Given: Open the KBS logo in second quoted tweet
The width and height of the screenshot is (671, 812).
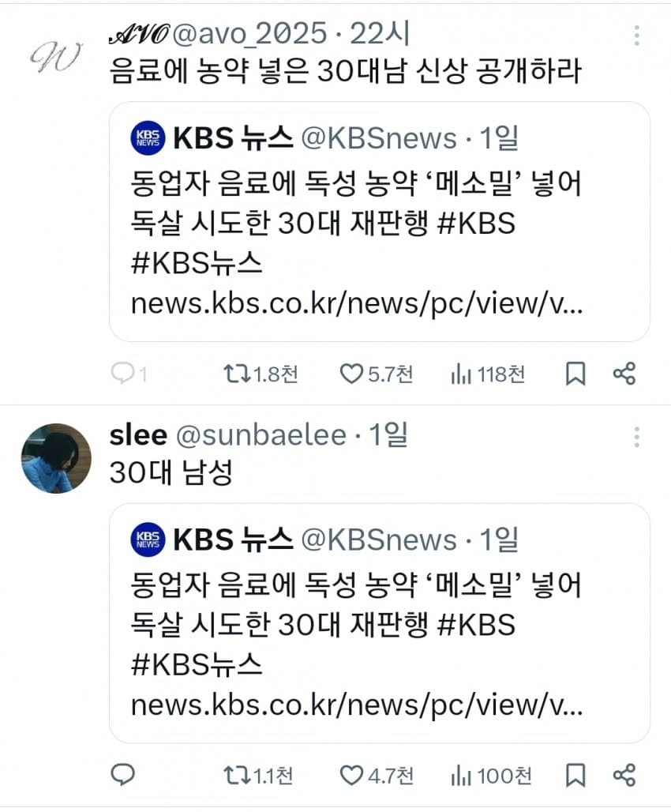Looking at the screenshot, I should tap(148, 539).
